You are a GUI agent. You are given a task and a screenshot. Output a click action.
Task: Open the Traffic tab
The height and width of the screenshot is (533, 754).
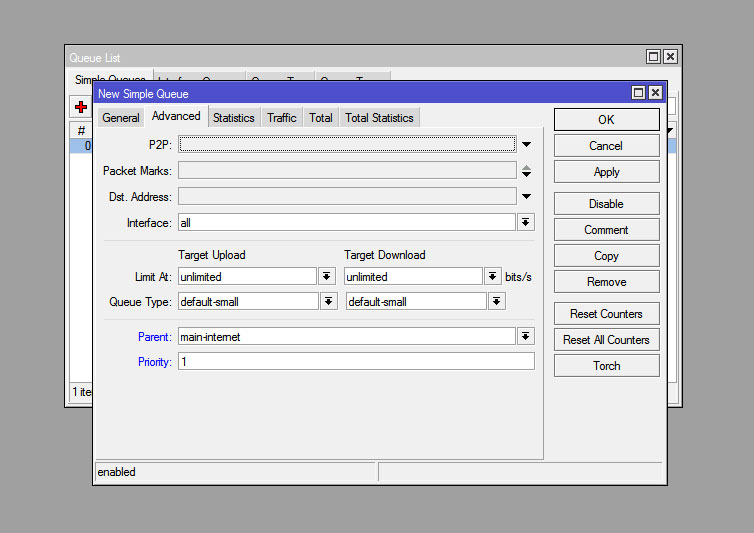[281, 118]
